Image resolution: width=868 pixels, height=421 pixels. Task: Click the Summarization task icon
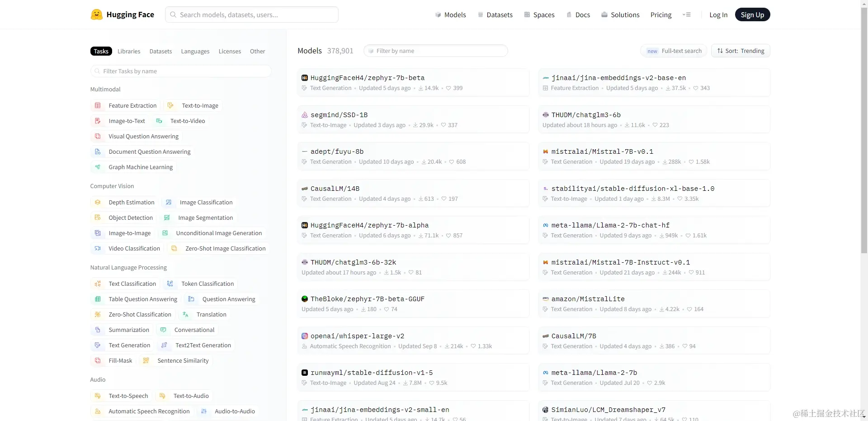coord(98,330)
